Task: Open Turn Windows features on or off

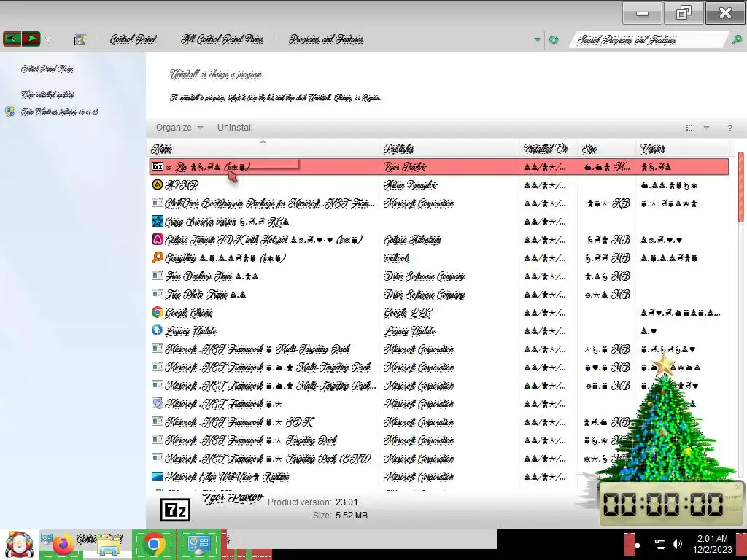Action: pos(60,112)
